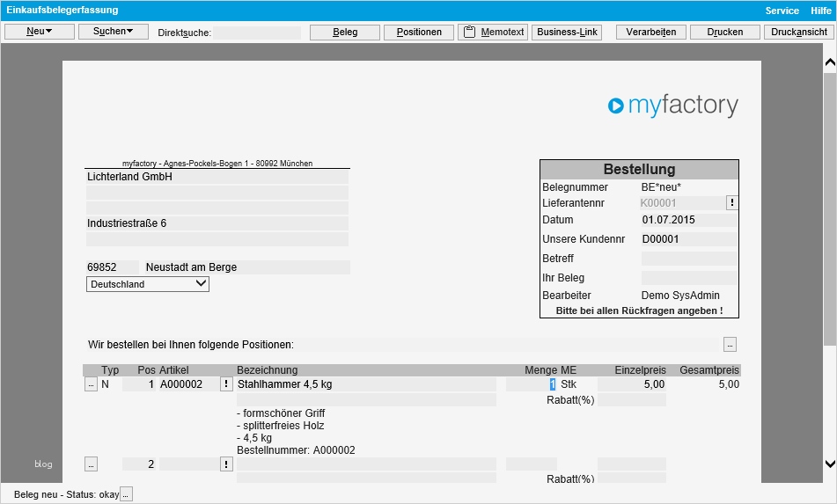Screen dimensions: 837x504
Task: Expand the Deutschland country dropdown
Action: 147,284
